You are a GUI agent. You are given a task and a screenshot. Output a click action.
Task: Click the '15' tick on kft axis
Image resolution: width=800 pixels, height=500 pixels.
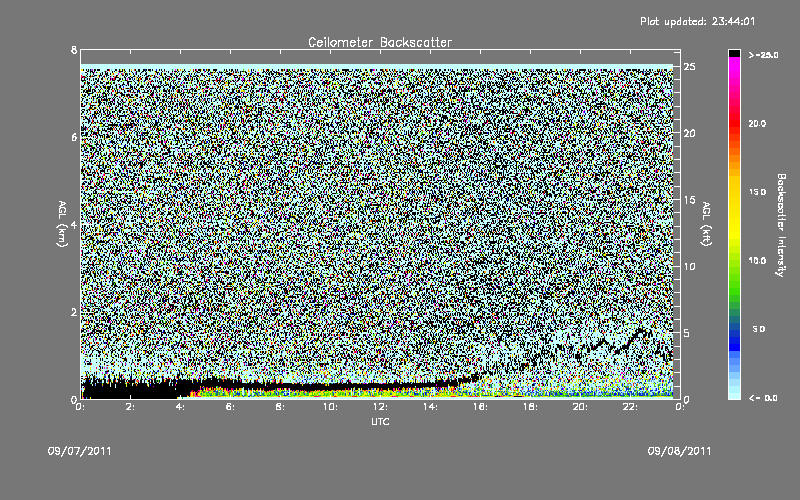pyautogui.click(x=690, y=200)
